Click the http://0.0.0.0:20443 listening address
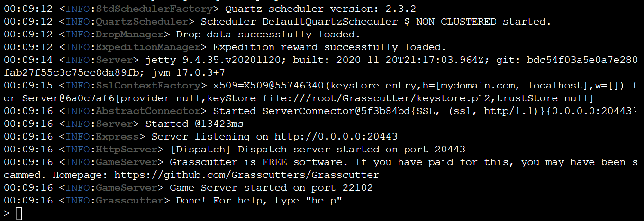The image size is (644, 221). tap(336, 137)
